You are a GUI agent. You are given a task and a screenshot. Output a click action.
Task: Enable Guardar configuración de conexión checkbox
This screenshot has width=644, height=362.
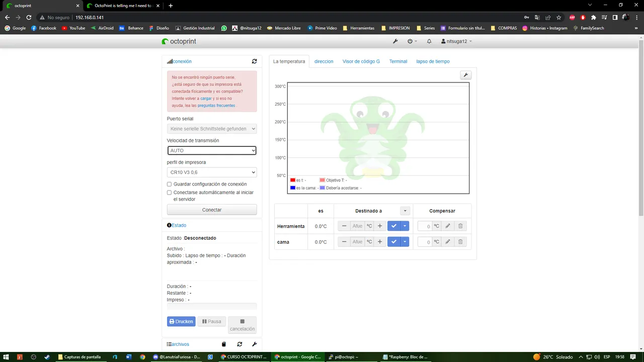point(169,184)
